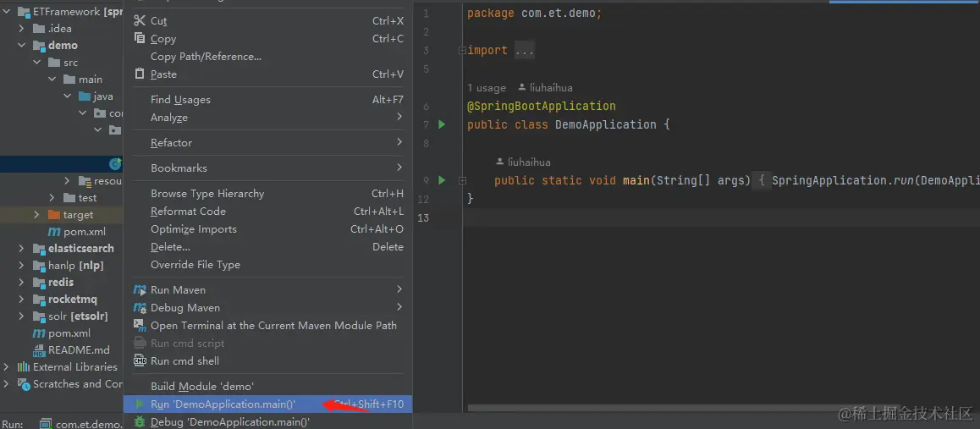Collapse the demo module
The width and height of the screenshot is (980, 429).
(x=22, y=46)
